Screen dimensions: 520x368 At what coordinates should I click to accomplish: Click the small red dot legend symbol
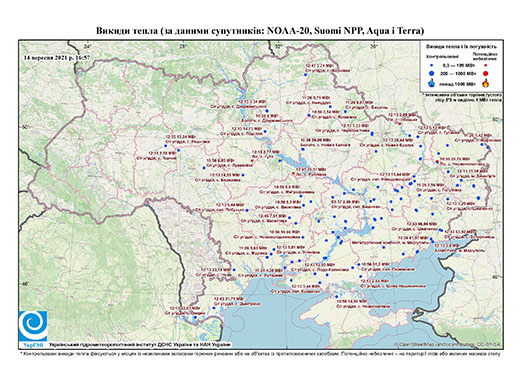(x=485, y=66)
